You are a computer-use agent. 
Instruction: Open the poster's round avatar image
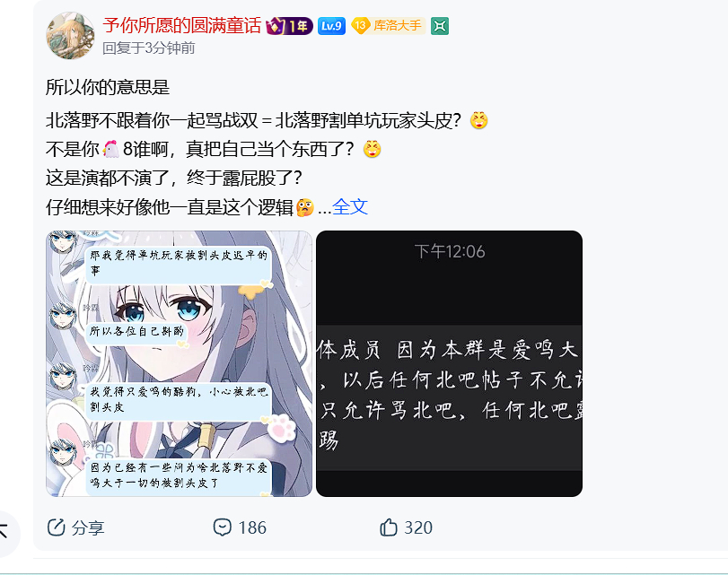70,36
